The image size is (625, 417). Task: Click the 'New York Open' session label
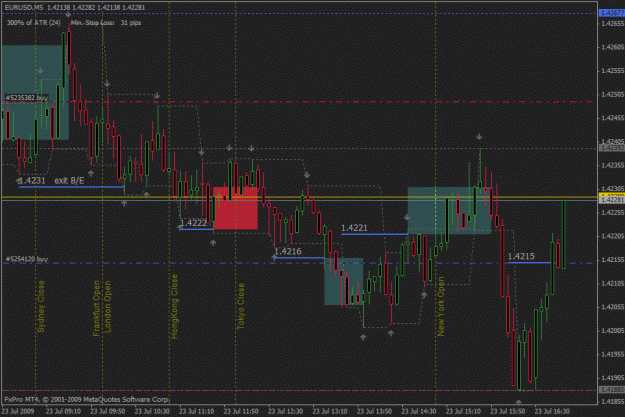point(441,307)
